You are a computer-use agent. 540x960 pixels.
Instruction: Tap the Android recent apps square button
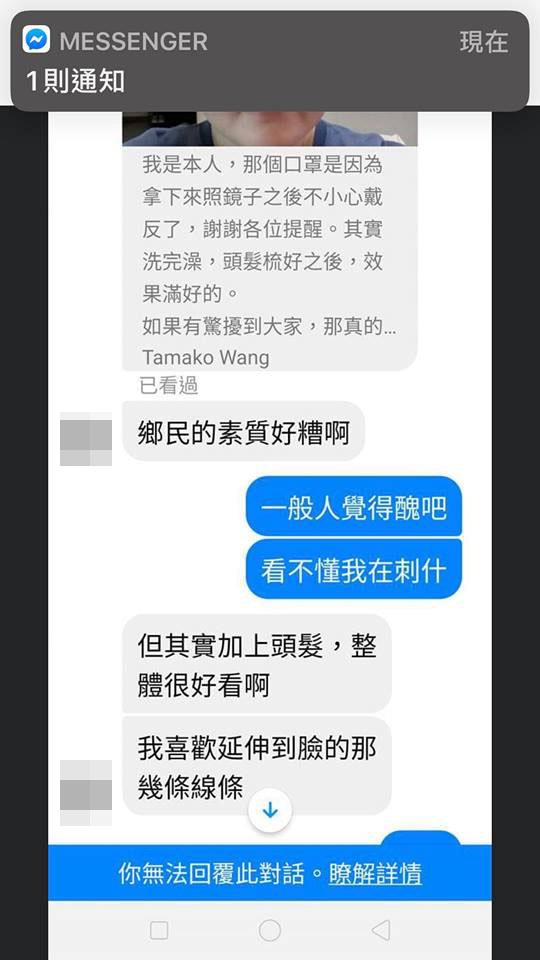(x=159, y=931)
